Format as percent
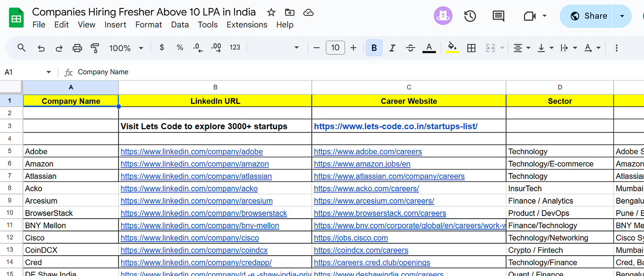Image resolution: width=644 pixels, height=276 pixels. pyautogui.click(x=180, y=48)
